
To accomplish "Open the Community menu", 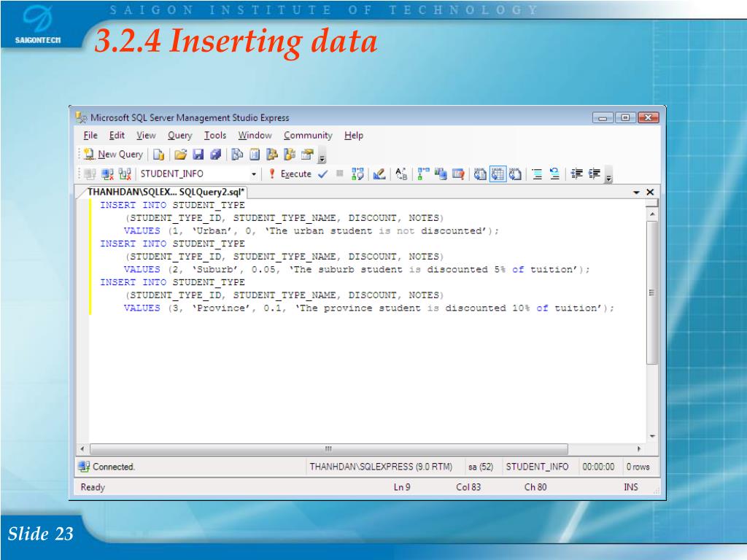I will 308,135.
